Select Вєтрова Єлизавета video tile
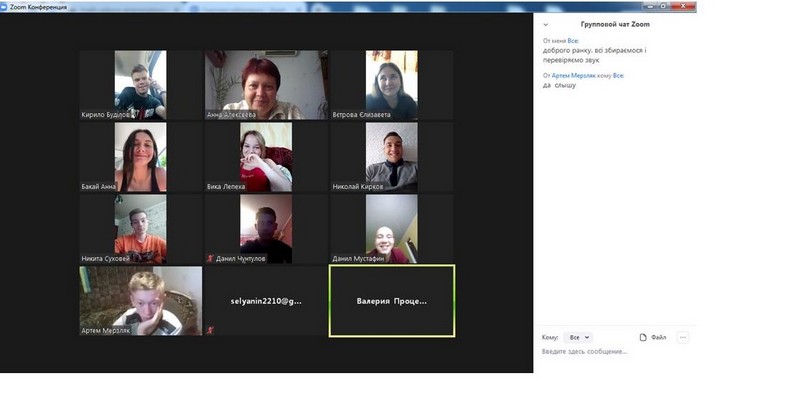This screenshot has width=800, height=394. (x=391, y=85)
